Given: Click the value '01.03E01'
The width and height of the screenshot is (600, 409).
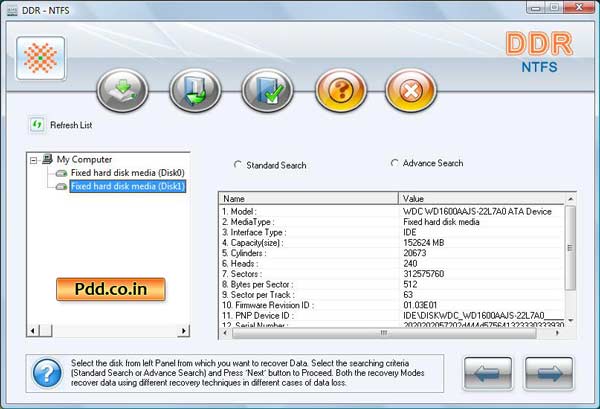Looking at the screenshot, I should coord(420,305).
